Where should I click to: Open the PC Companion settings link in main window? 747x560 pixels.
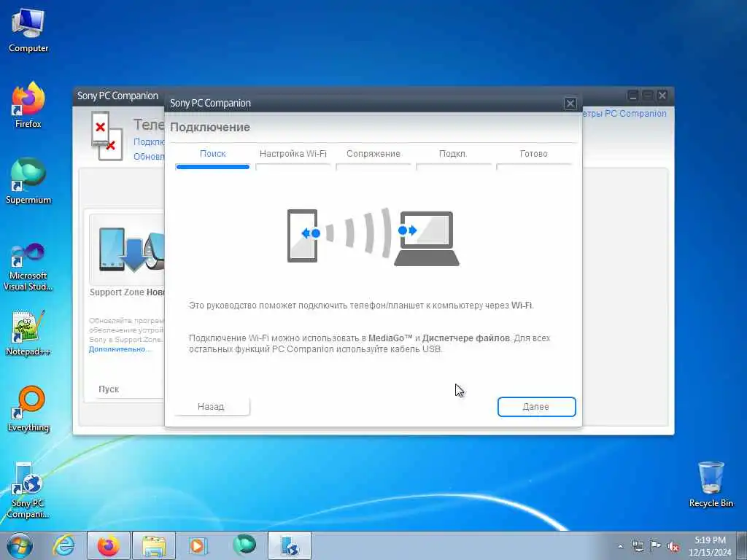624,113
